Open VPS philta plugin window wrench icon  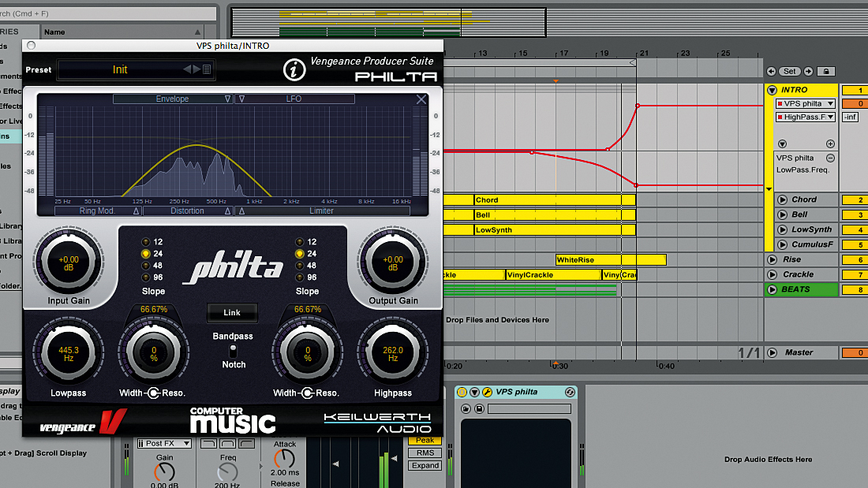487,393
